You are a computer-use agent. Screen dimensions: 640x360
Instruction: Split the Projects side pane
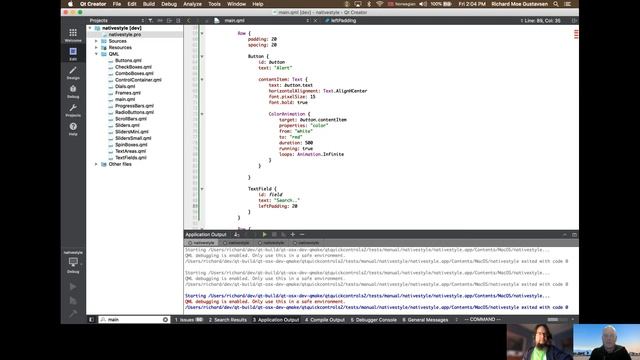pyautogui.click(x=169, y=20)
